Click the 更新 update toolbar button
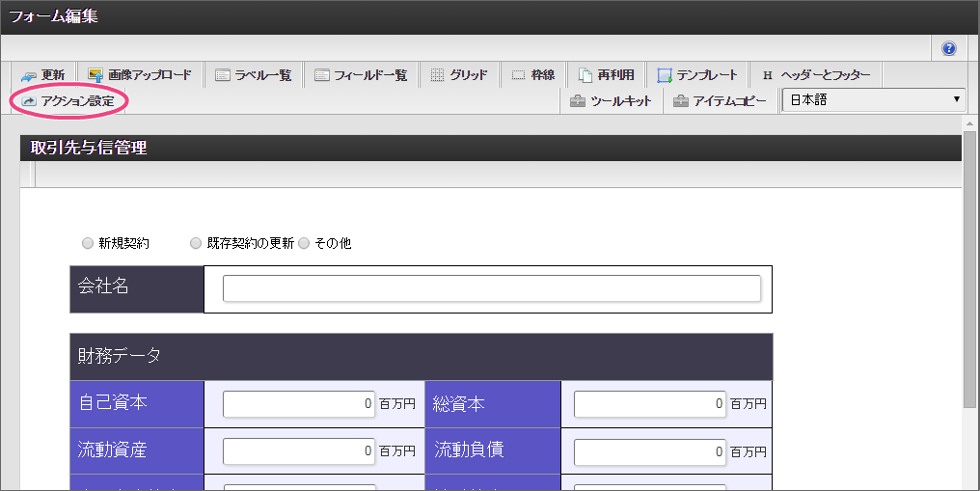The width and height of the screenshot is (980, 491). (x=43, y=75)
